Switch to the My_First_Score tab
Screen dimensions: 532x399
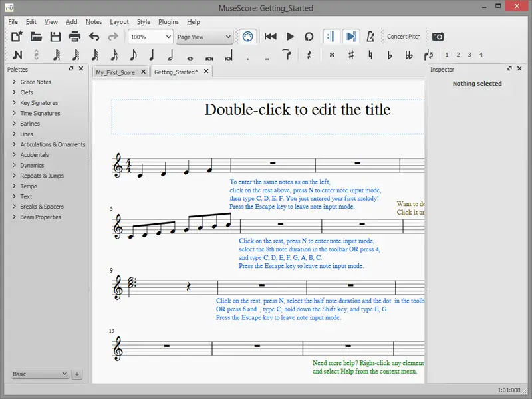tap(115, 72)
